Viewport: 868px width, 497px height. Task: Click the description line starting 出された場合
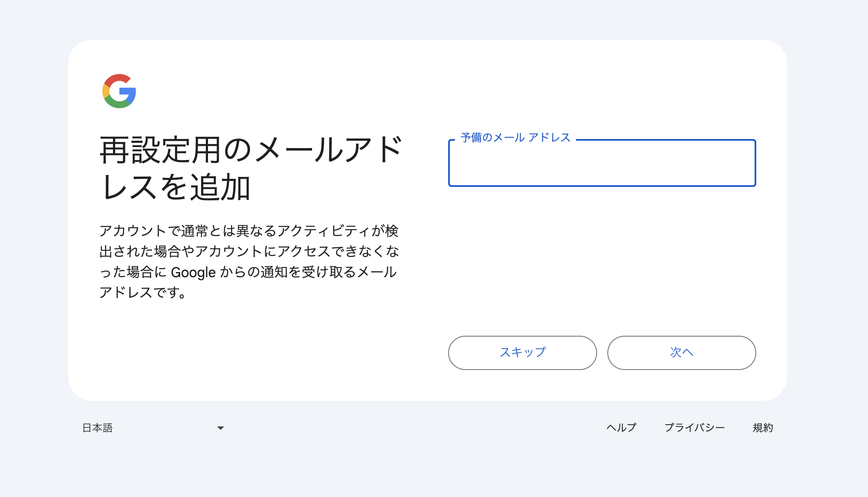coord(249,251)
